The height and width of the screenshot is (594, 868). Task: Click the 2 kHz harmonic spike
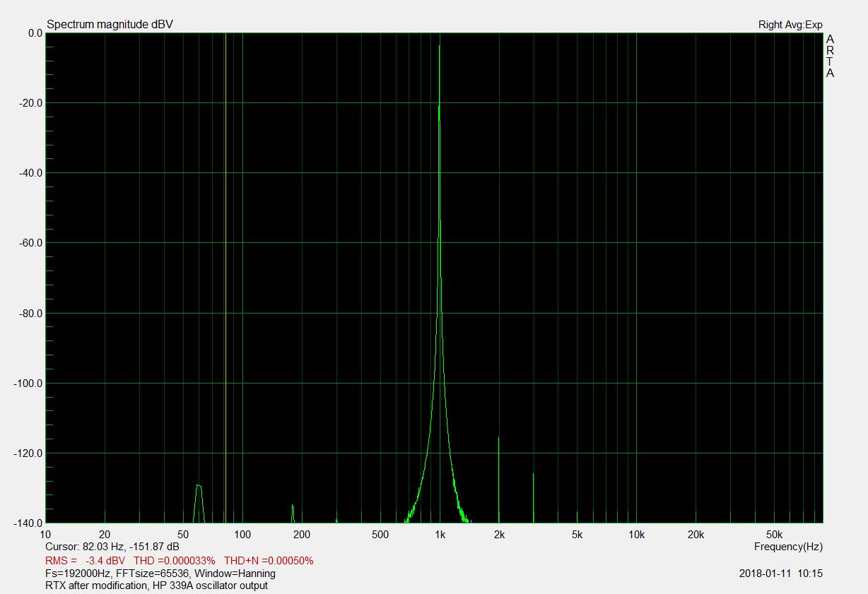pyautogui.click(x=499, y=480)
